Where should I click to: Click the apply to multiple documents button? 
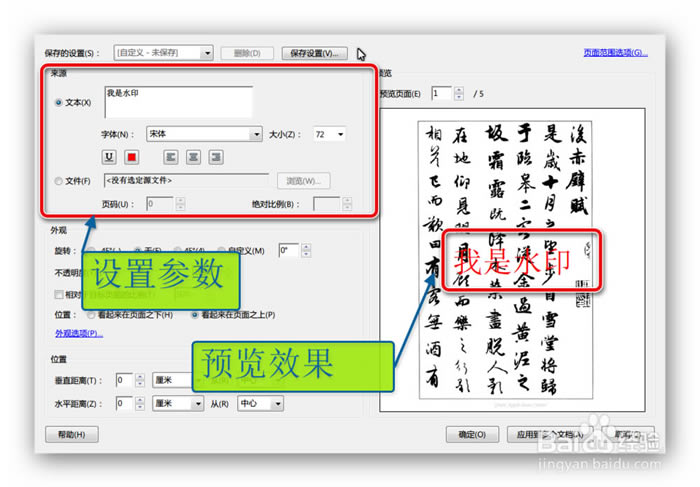550,434
